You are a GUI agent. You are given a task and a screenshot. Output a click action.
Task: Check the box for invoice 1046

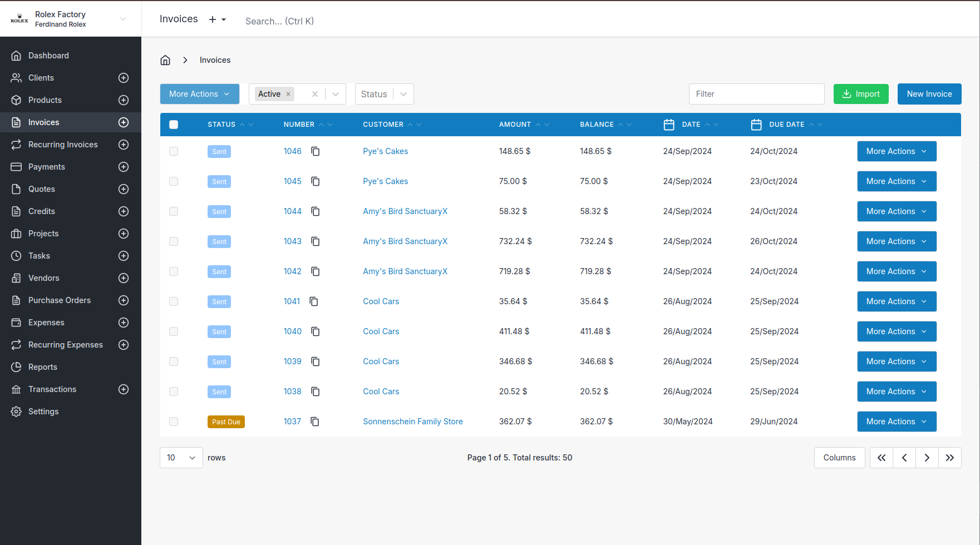[174, 151]
